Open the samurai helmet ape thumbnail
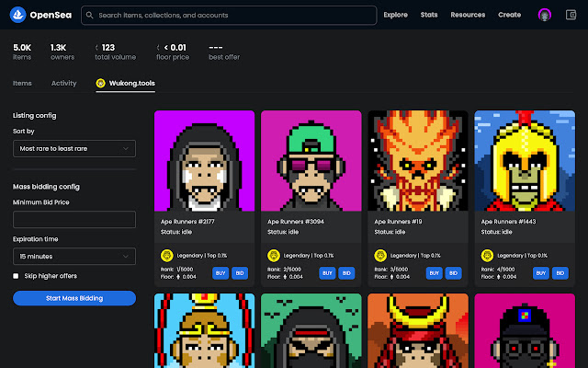 point(418,331)
